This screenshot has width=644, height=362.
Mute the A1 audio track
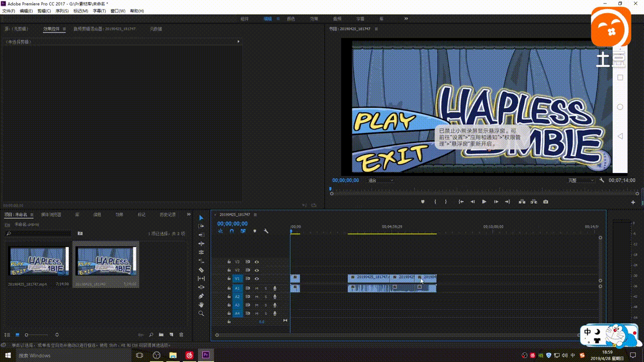click(257, 288)
